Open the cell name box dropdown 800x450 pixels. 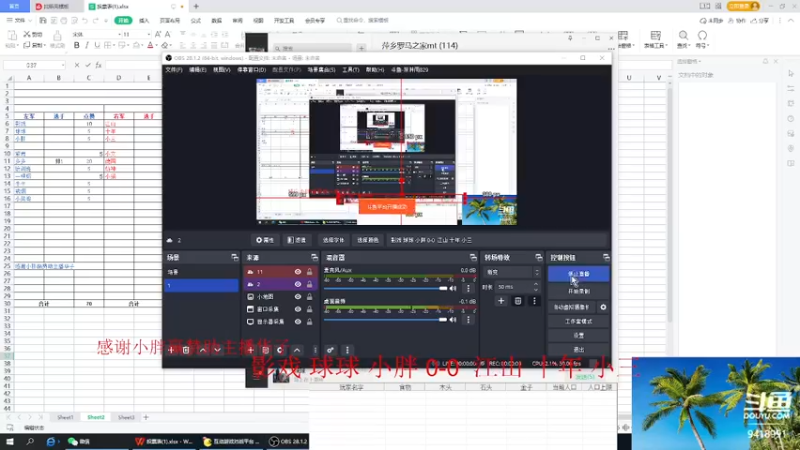63,65
